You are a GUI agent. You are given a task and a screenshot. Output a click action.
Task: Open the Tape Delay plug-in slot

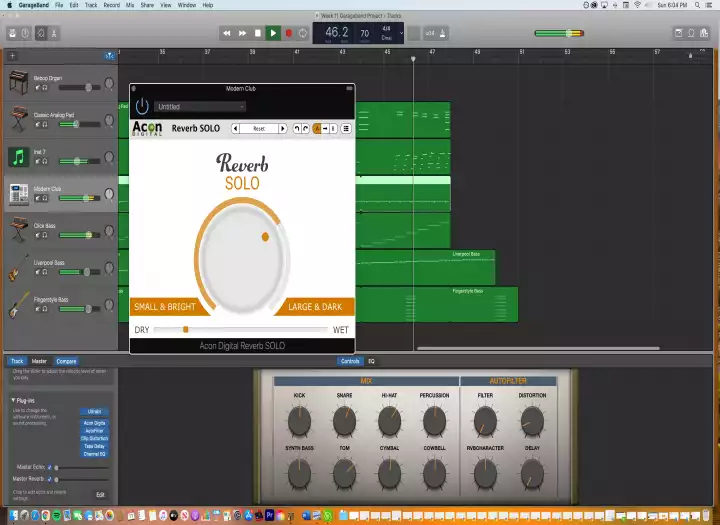tap(94, 446)
